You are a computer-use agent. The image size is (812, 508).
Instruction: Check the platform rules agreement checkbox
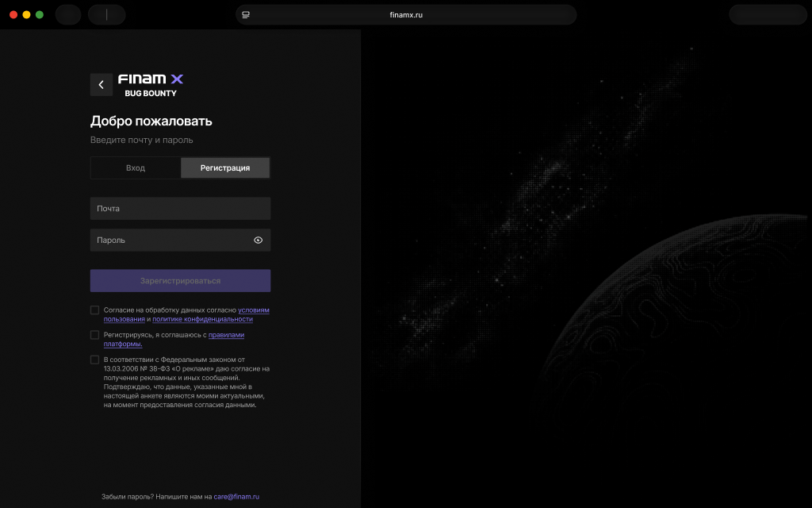[x=95, y=335]
